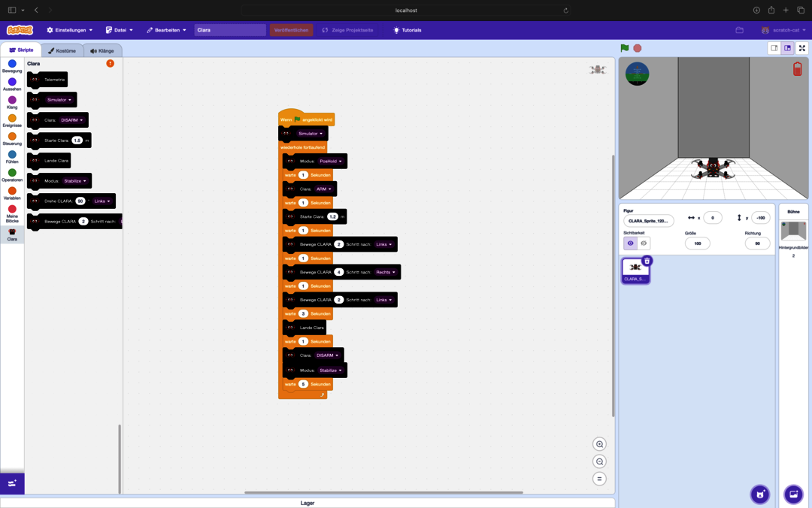Delete the CLARA sprite with the trash icon

pyautogui.click(x=647, y=261)
